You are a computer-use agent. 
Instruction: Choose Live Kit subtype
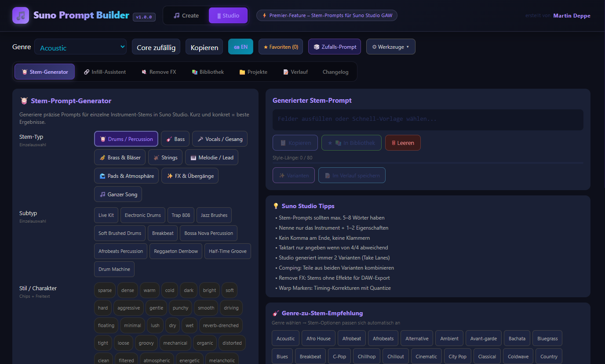106,215
